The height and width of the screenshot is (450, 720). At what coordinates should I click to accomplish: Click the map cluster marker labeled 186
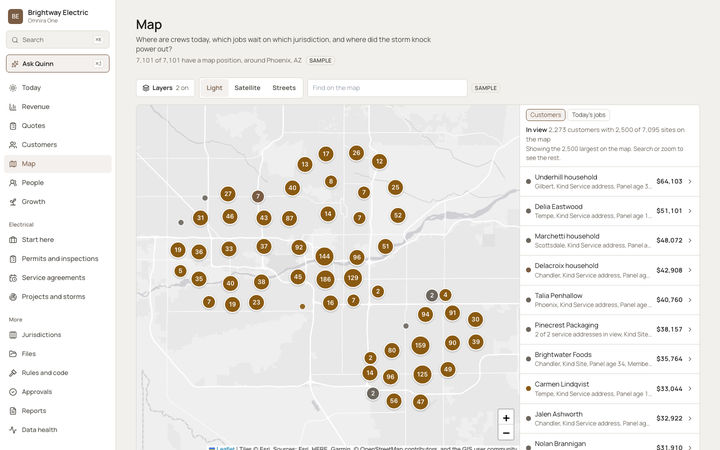coord(325,279)
